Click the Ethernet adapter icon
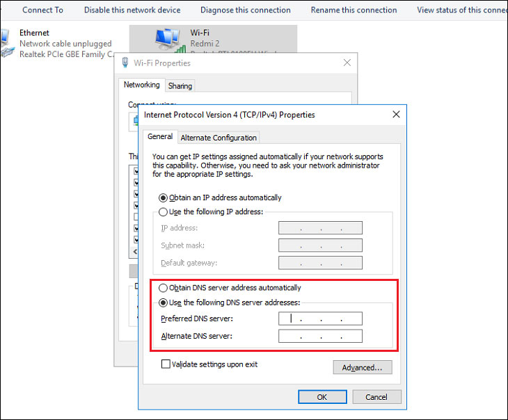Image resolution: width=508 pixels, height=420 pixels. (x=6, y=43)
